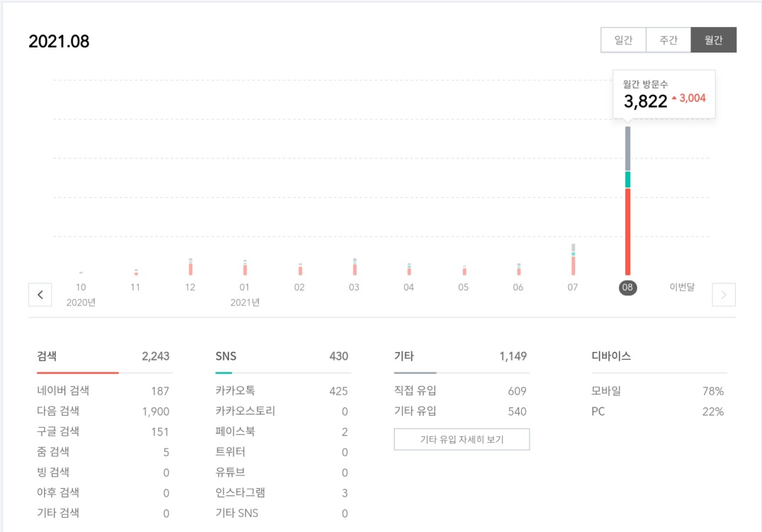762x532 pixels.
Task: Click the 직접 유입 row
Action: pyautogui.click(x=461, y=390)
